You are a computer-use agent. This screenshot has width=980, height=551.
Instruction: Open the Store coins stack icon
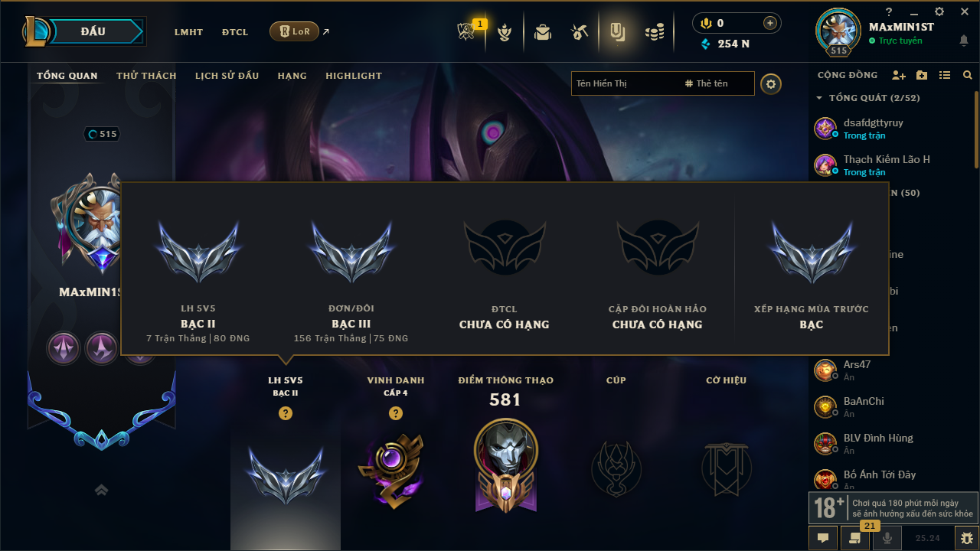click(654, 32)
